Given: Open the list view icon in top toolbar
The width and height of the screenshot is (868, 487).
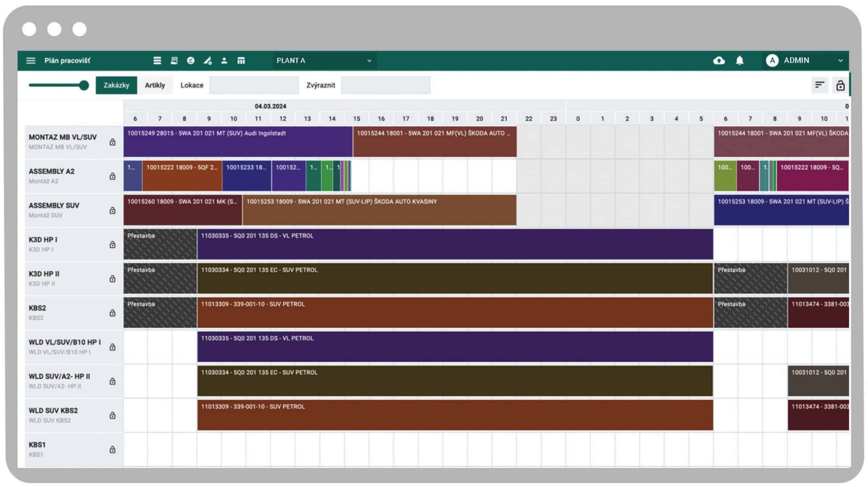Looking at the screenshot, I should point(157,61).
